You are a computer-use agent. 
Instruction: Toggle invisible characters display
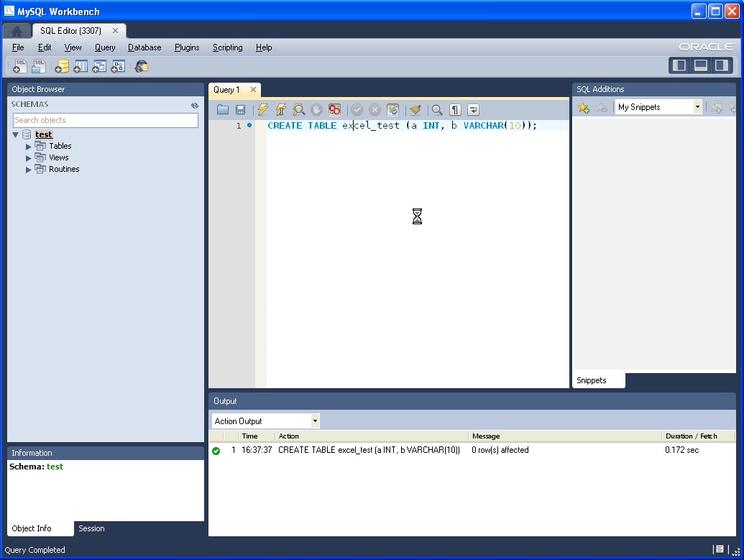click(x=455, y=109)
